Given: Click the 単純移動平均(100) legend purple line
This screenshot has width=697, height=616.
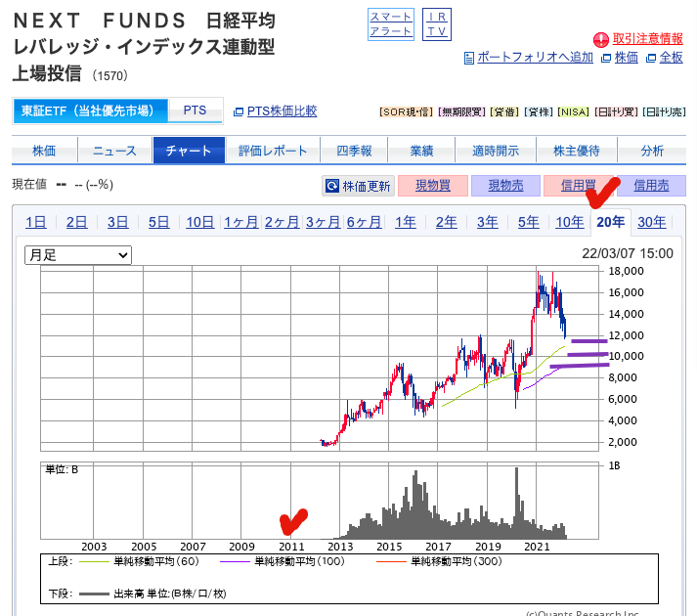Looking at the screenshot, I should [x=235, y=562].
